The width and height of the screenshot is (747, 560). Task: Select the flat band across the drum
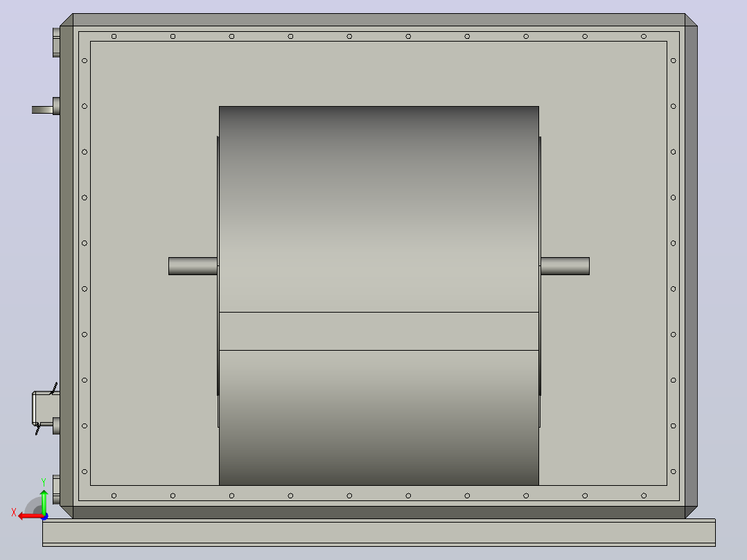pos(379,331)
